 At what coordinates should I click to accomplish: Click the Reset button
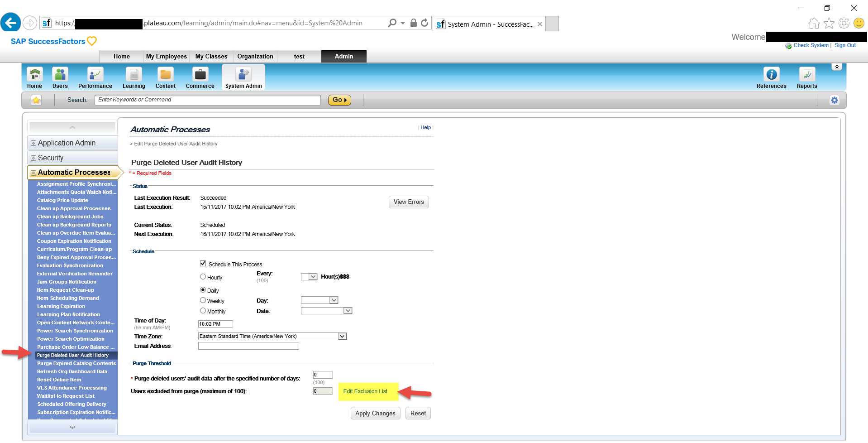(418, 413)
